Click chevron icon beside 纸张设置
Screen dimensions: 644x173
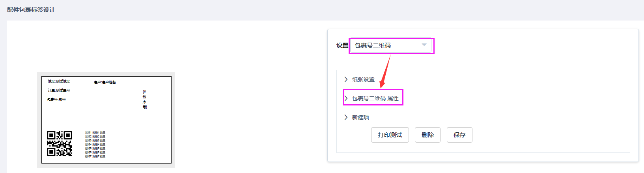click(x=346, y=79)
